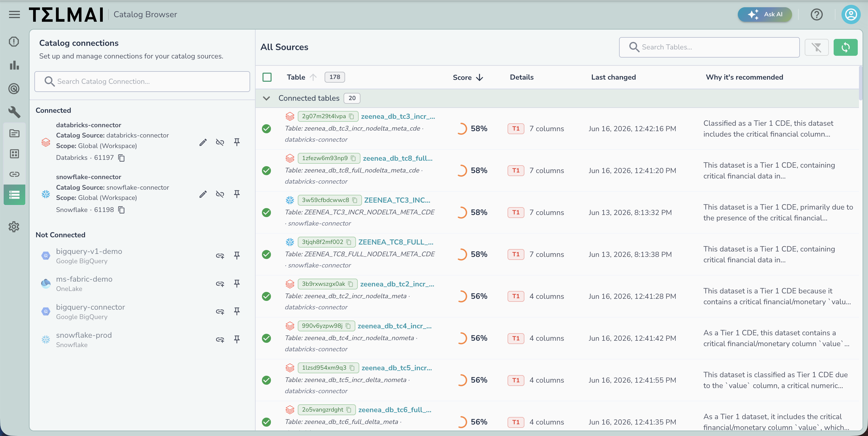868x436 pixels.
Task: Click the 1zfezw6m93np9 ID chip
Action: click(x=329, y=158)
